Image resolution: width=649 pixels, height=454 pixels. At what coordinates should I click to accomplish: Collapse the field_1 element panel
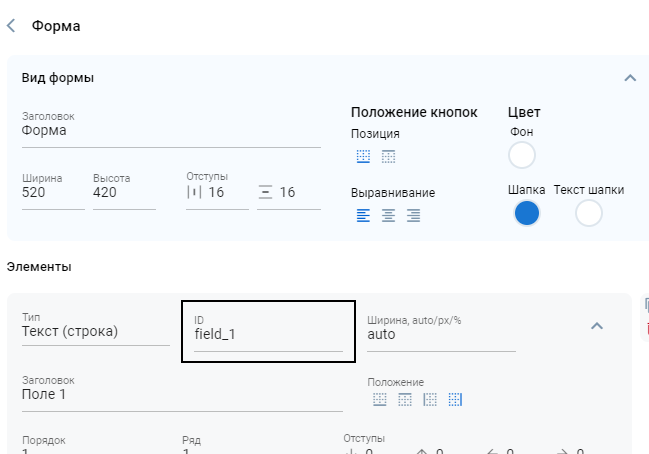pyautogui.click(x=596, y=326)
